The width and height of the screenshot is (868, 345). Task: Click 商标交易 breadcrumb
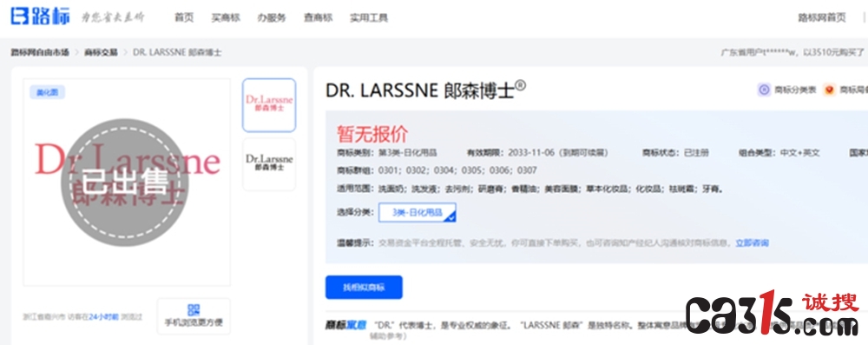pyautogui.click(x=101, y=53)
